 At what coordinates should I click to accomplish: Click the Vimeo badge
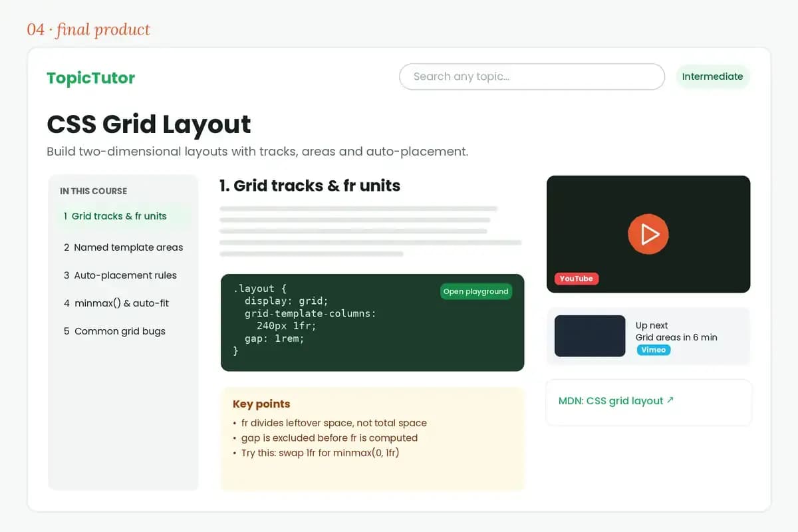(x=654, y=350)
